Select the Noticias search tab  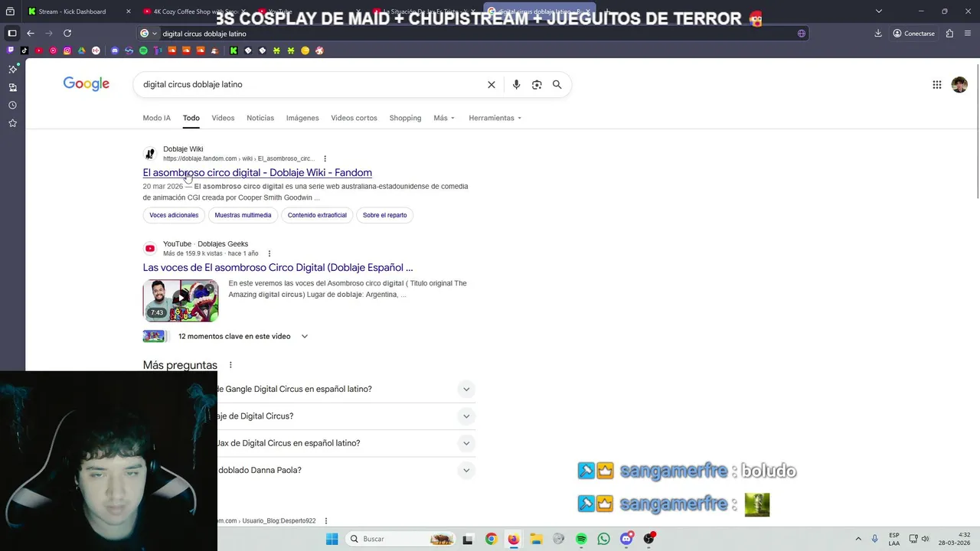[x=260, y=118]
